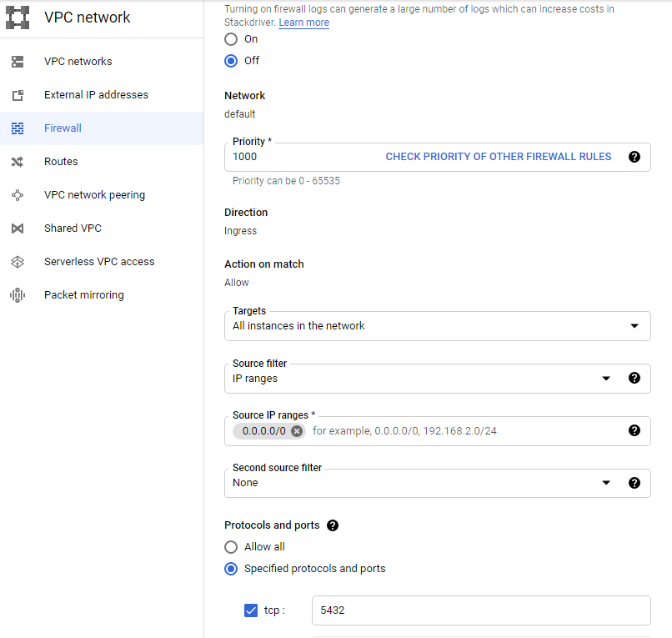672x638 pixels.
Task: Select the Allow all protocols option
Action: point(231,547)
